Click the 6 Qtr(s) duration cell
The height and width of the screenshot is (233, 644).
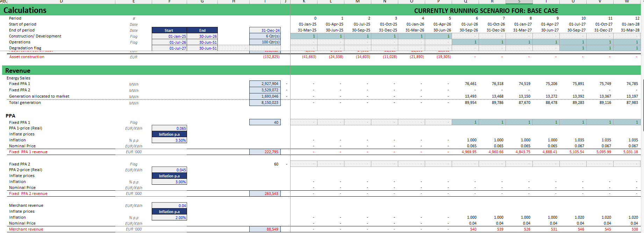pyautogui.click(x=265, y=36)
